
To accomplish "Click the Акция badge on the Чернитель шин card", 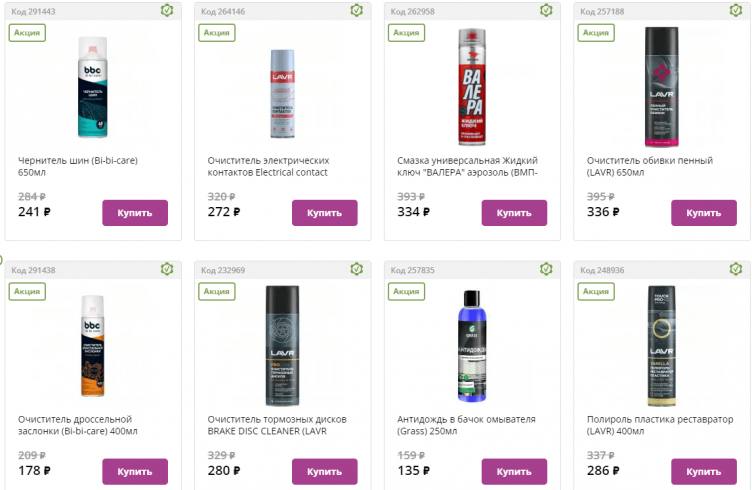I will pos(27,32).
